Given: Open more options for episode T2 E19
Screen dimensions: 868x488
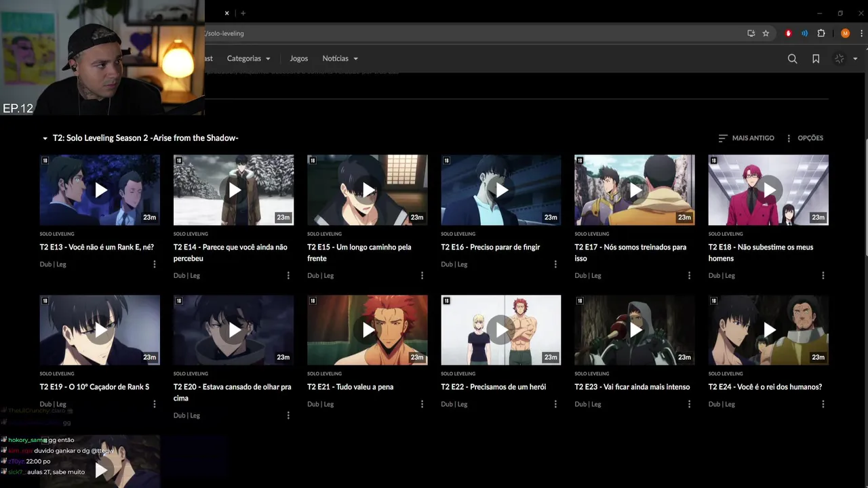Looking at the screenshot, I should 155,404.
